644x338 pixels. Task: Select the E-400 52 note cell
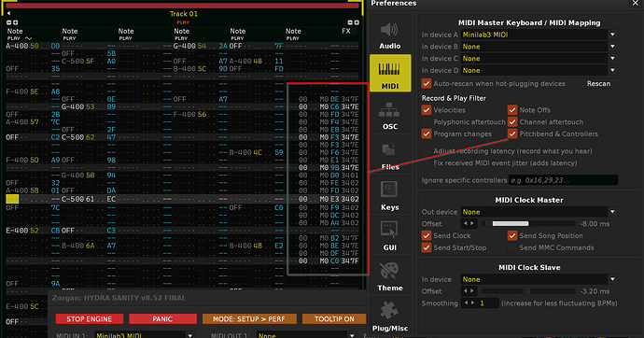click(22, 231)
